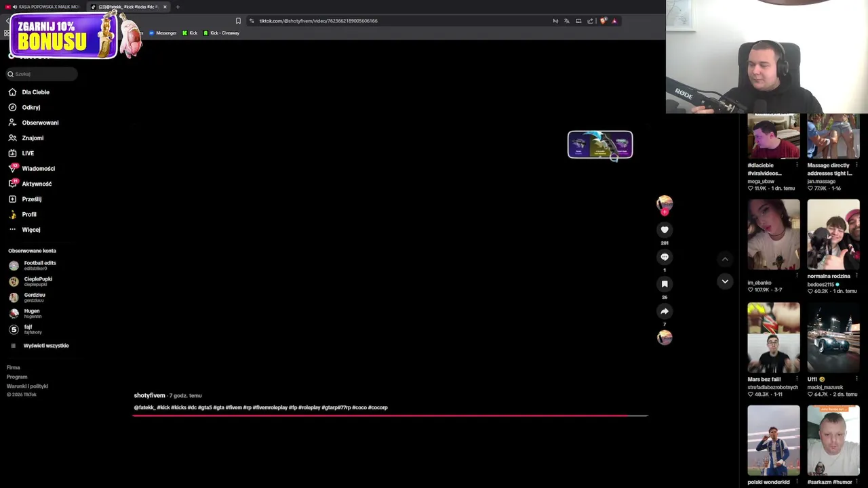Close the TikTok @fatekk_ browser tab
The height and width of the screenshot is (488, 868).
pyautogui.click(x=165, y=7)
